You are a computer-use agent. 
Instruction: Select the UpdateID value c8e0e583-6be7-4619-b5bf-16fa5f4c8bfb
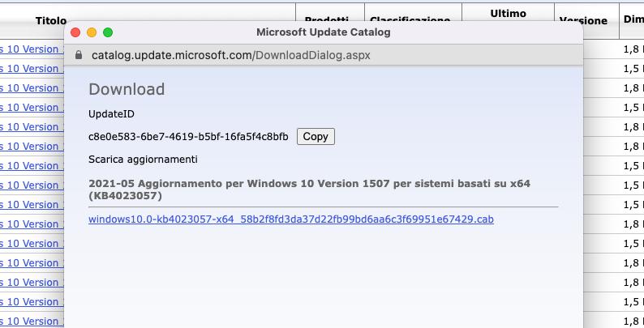pyautogui.click(x=188, y=137)
